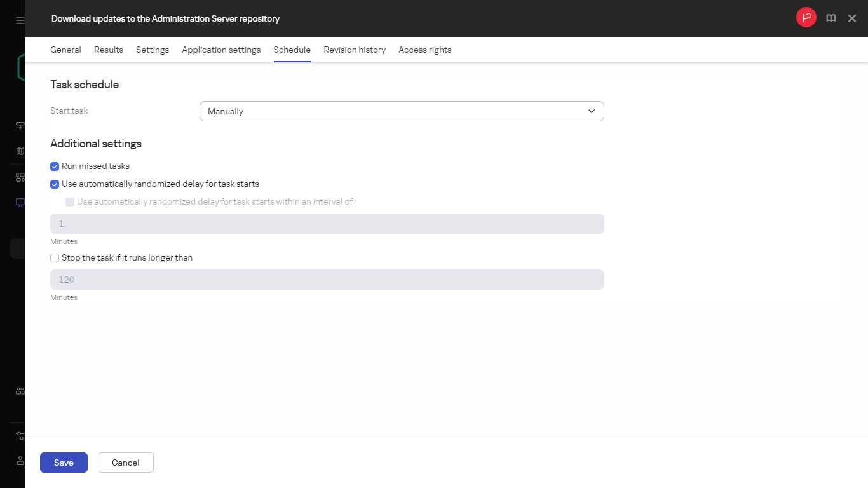Viewport: 868px width, 488px height.
Task: Open Console settings from the sidebar
Action: 19,435
